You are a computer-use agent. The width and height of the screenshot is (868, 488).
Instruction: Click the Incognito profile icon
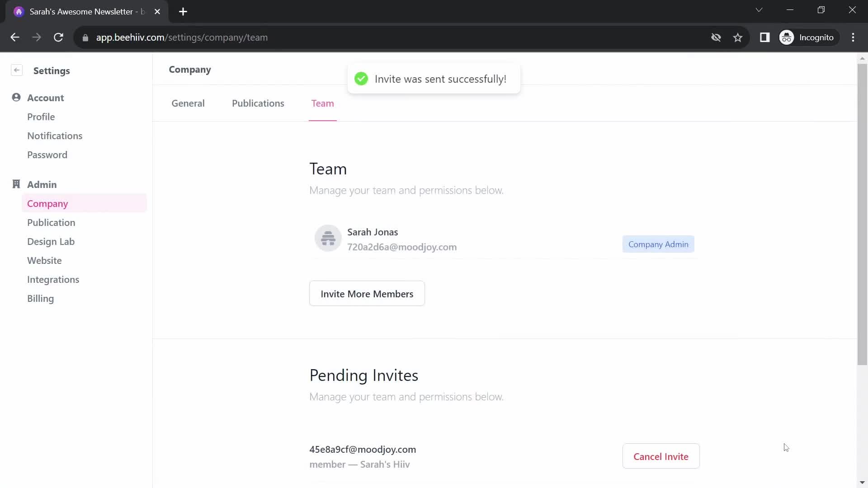coord(787,38)
